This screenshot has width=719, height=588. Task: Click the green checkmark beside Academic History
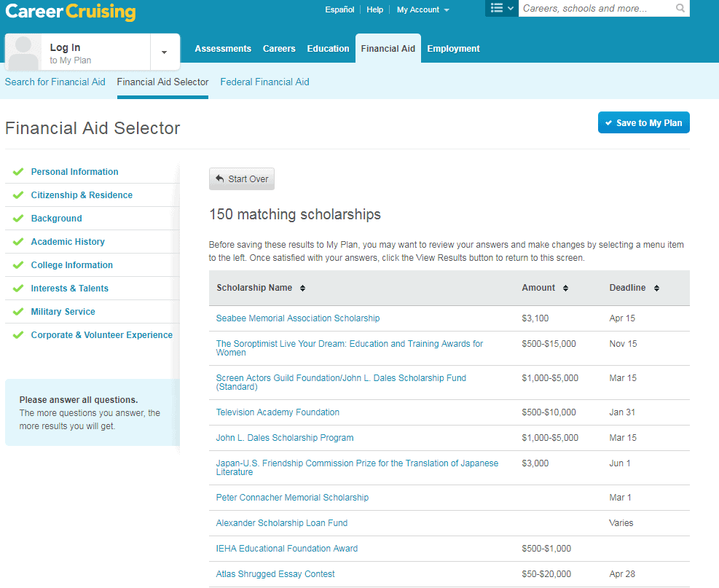18,242
